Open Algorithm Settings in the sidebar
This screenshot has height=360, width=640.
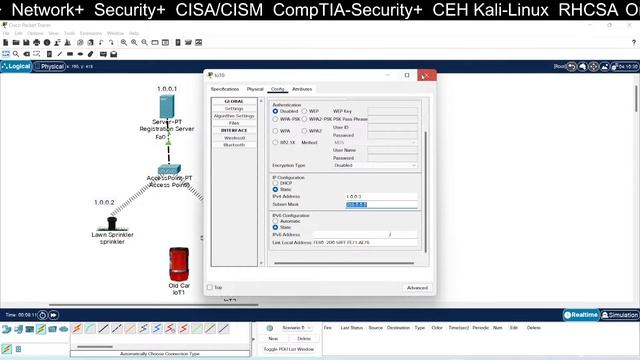234,116
